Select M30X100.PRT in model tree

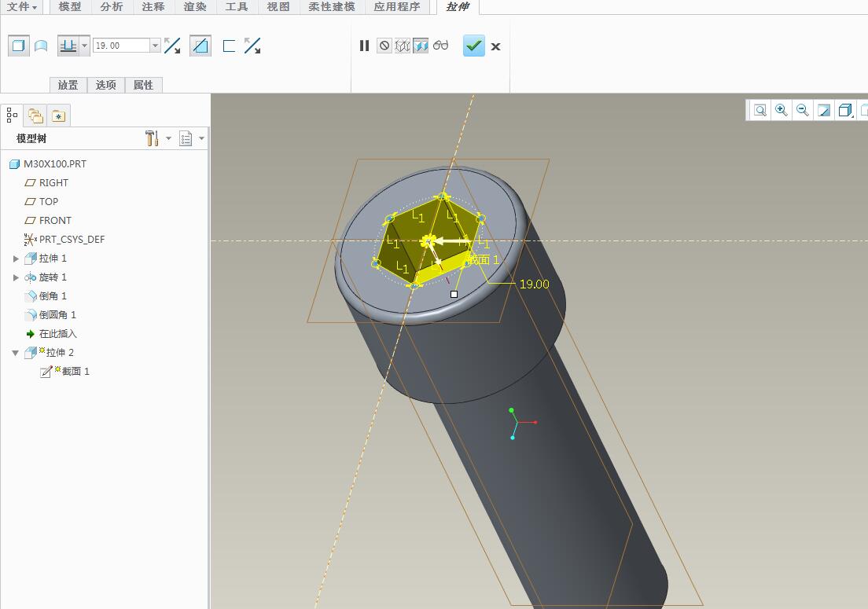coord(48,163)
